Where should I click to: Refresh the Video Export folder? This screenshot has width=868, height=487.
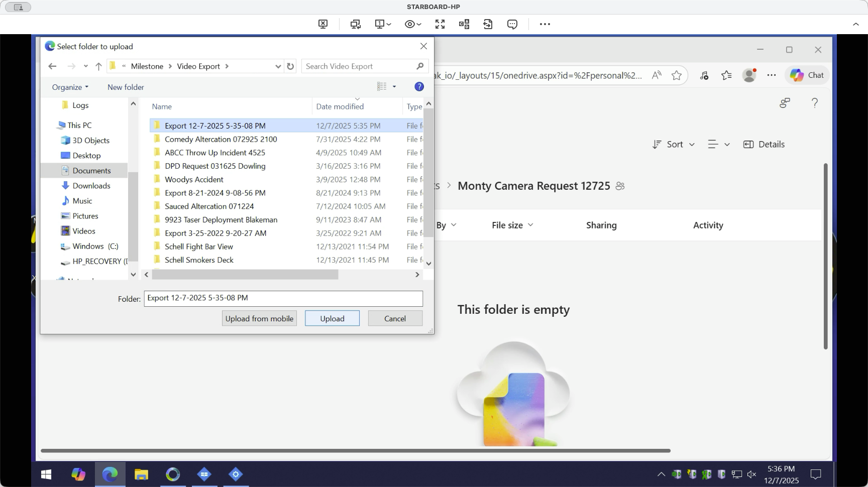290,66
